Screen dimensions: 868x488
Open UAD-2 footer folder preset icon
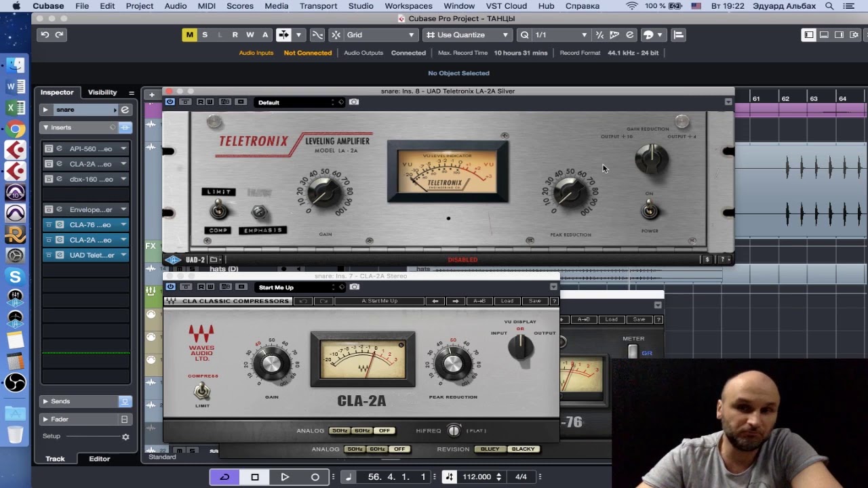(214, 260)
